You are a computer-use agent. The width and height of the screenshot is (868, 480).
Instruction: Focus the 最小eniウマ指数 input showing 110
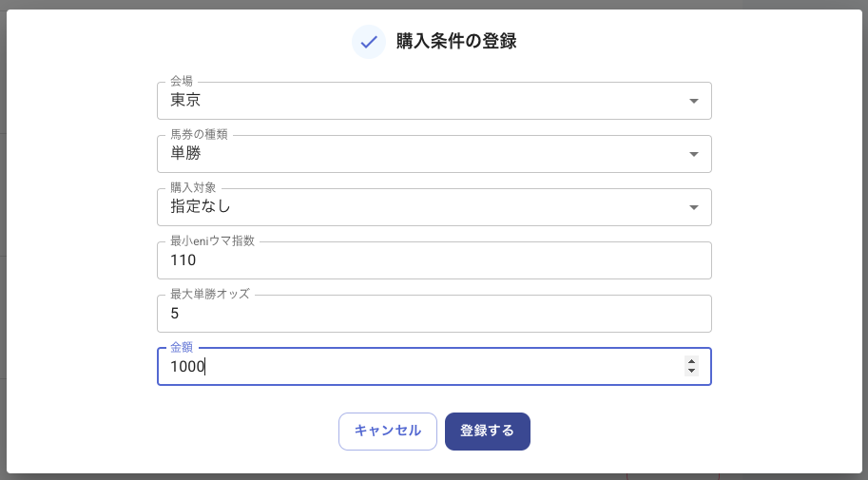tap(434, 260)
